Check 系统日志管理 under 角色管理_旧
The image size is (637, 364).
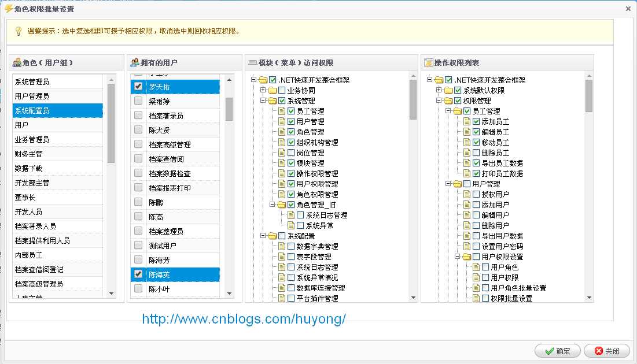pyautogui.click(x=300, y=215)
